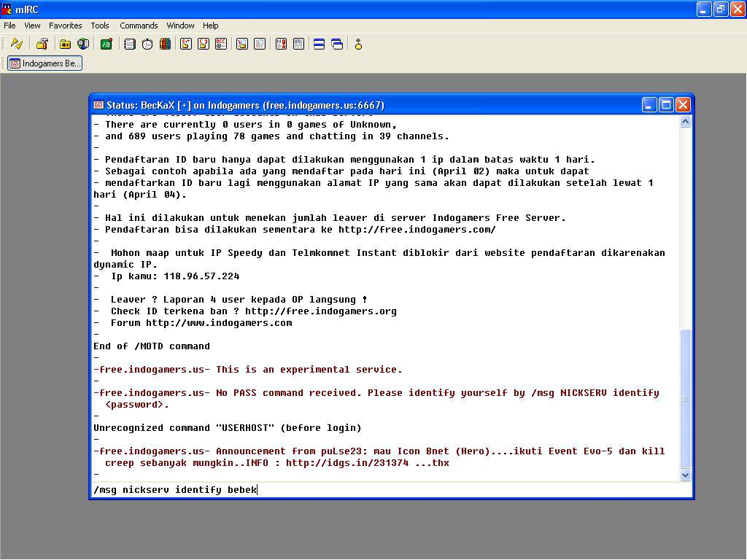Restore down the main mIRC window
This screenshot has height=560, width=747.
[720, 9]
